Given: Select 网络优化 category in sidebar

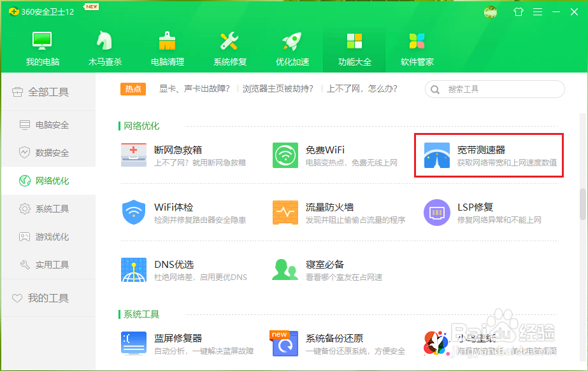Looking at the screenshot, I should (48, 181).
